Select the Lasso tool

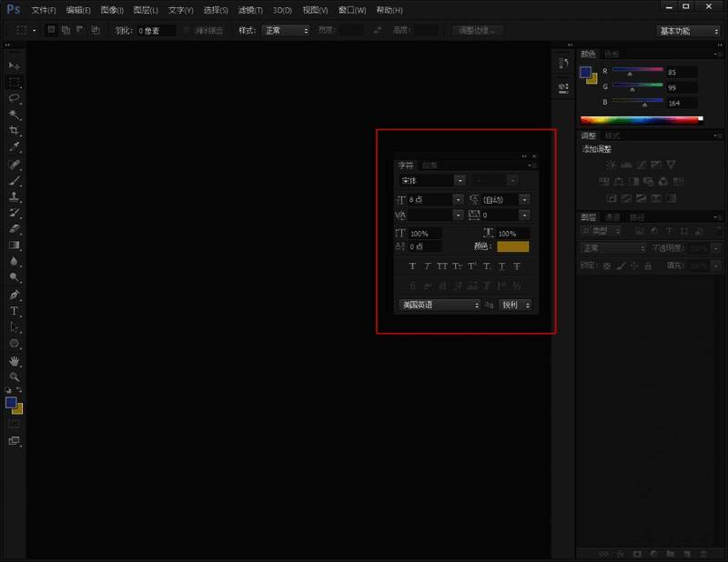[x=15, y=98]
